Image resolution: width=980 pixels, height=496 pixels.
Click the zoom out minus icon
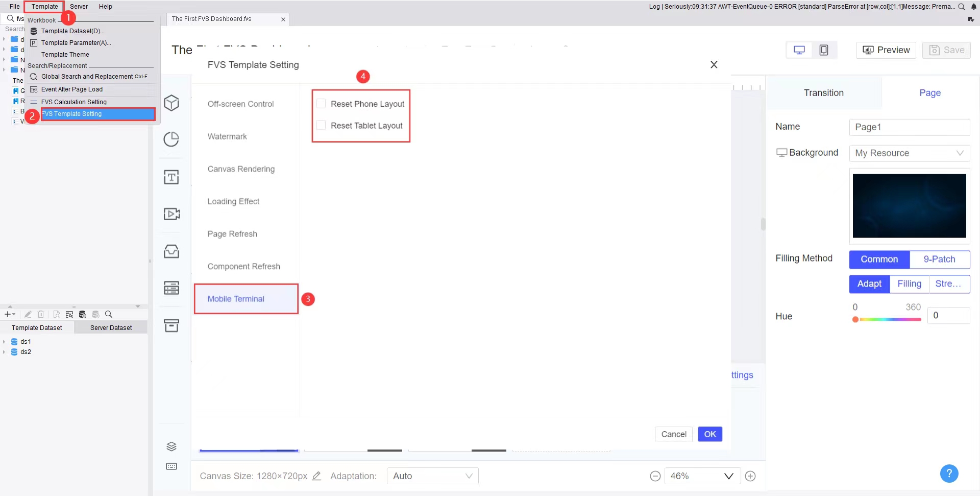coord(655,476)
